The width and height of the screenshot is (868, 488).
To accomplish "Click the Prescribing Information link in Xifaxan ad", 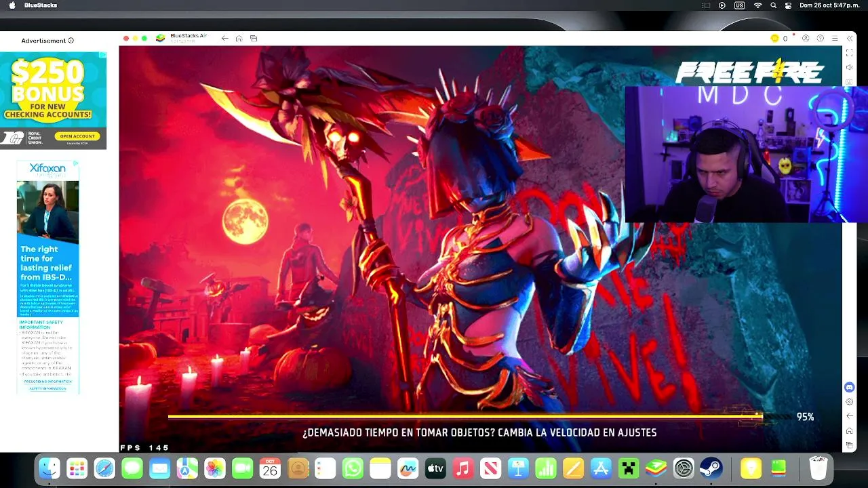I will 47,382.
